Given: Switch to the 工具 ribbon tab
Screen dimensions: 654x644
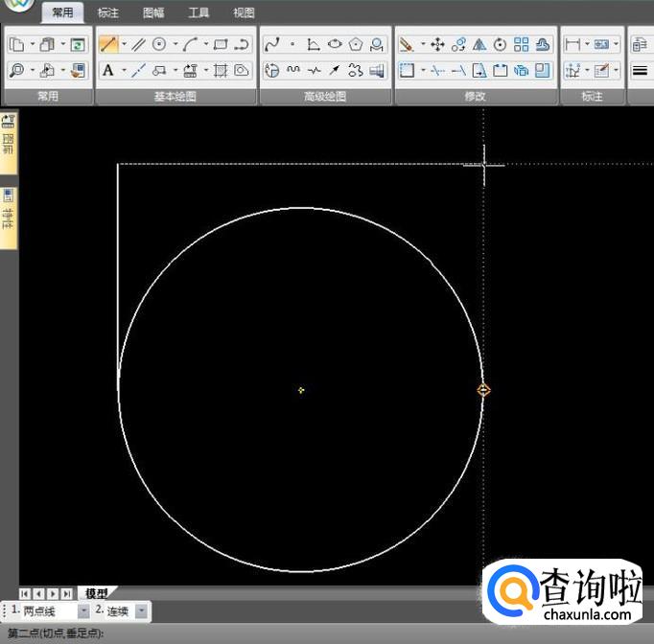Looking at the screenshot, I should 199,13.
